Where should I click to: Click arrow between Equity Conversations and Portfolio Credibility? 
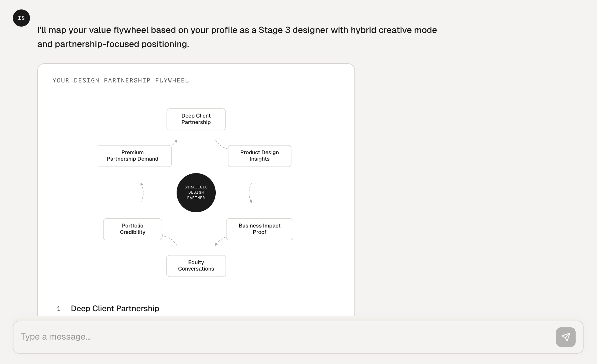click(170, 240)
